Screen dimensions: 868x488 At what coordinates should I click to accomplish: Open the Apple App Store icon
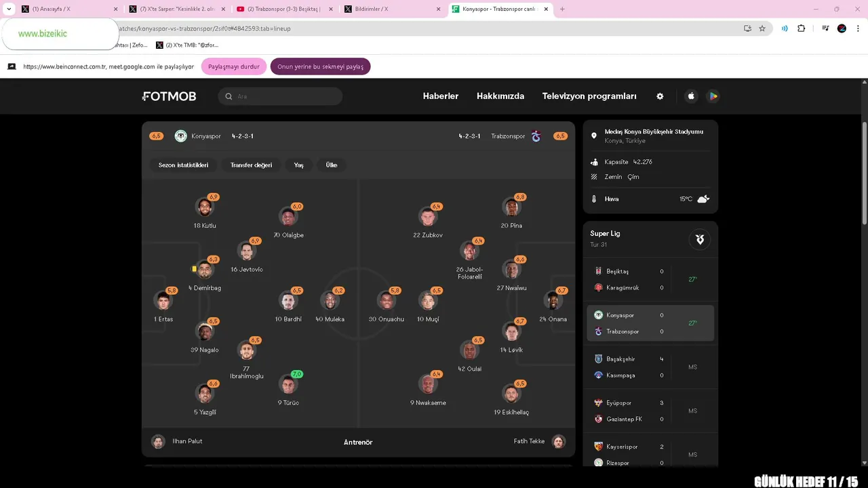pyautogui.click(x=691, y=96)
